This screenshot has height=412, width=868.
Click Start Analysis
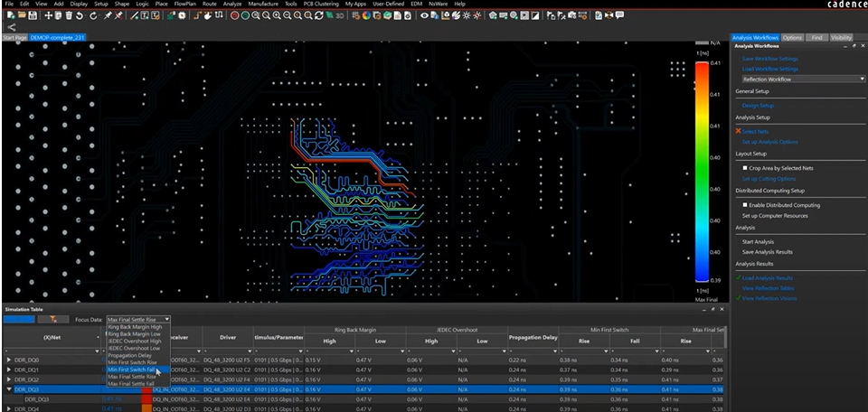point(758,241)
